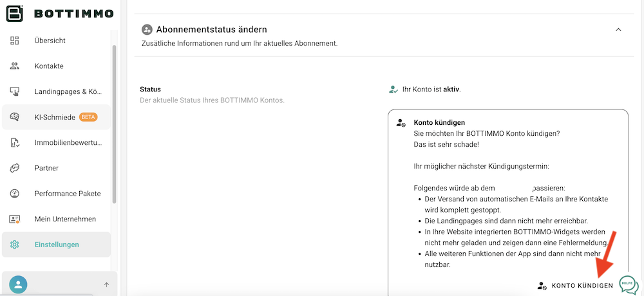Click the BOTTIMMO logo icon
Screen dimensions: 644x296
coord(14,14)
